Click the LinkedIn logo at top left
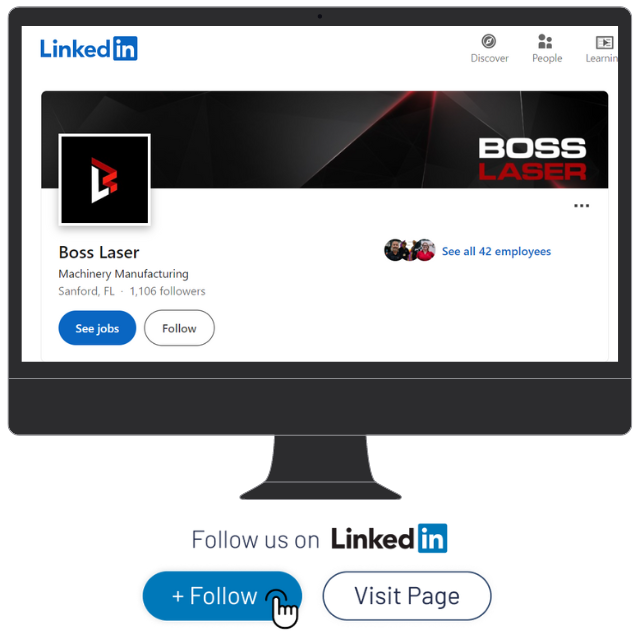Image resolution: width=640 pixels, height=640 pixels. [89, 49]
